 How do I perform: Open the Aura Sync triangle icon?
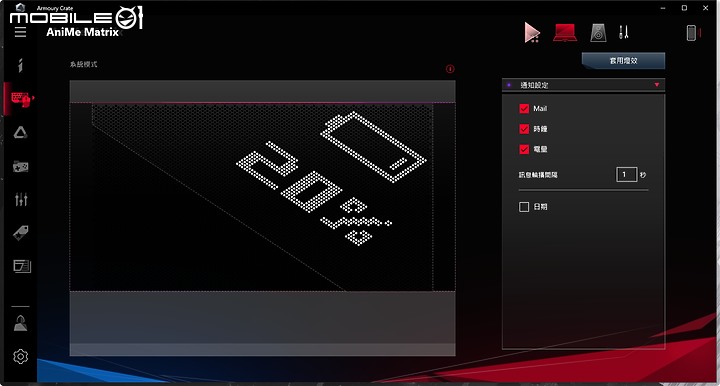(20, 133)
